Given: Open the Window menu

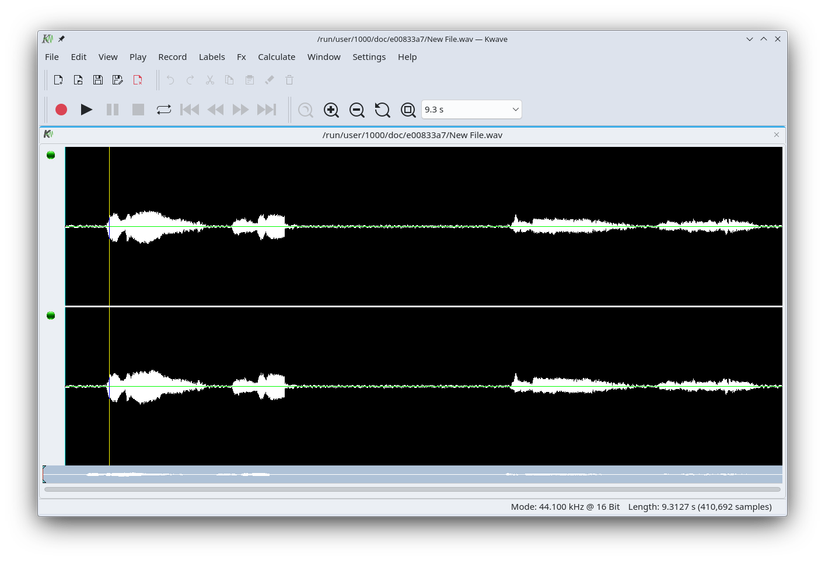Looking at the screenshot, I should (x=324, y=57).
